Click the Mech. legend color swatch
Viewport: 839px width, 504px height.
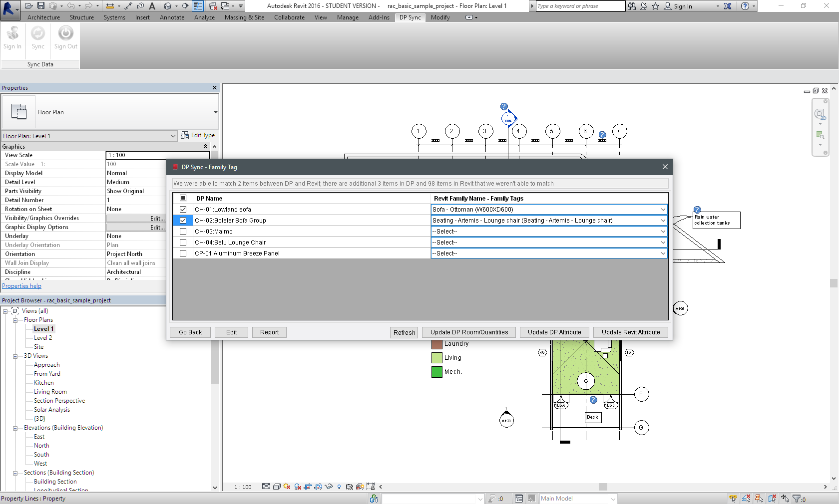[437, 372]
